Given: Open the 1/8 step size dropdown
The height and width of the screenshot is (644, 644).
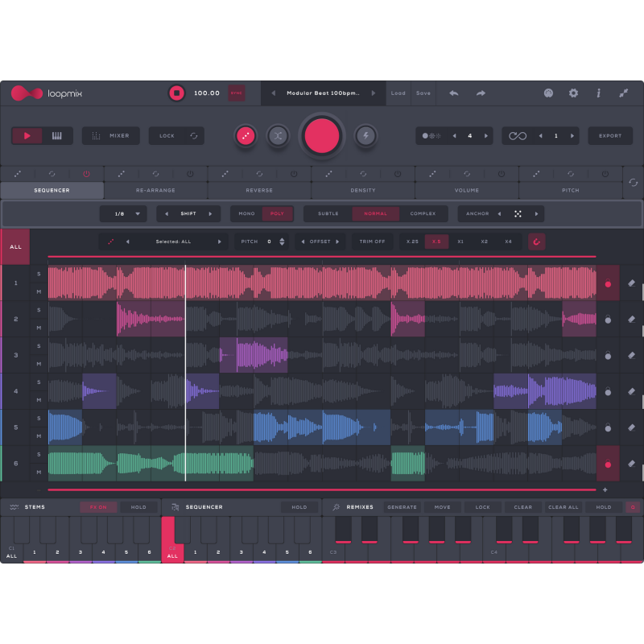Looking at the screenshot, I should [x=123, y=214].
